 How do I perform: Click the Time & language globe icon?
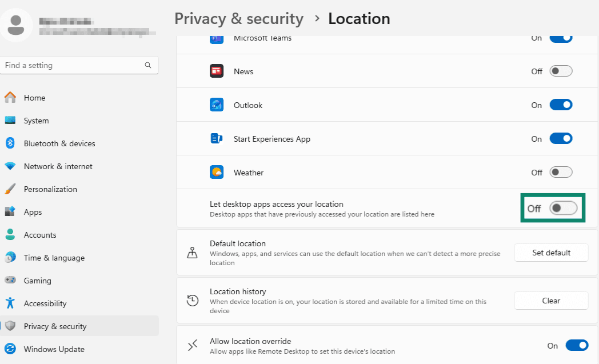coord(10,258)
